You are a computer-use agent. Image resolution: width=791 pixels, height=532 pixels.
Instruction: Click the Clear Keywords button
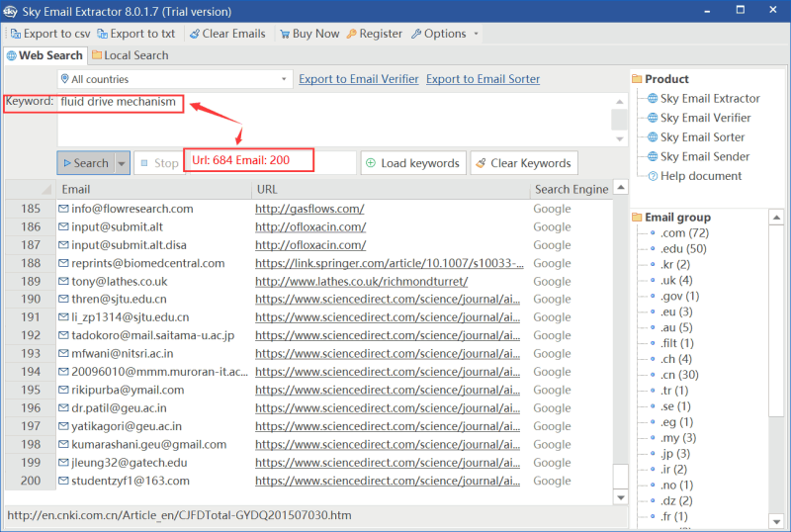click(x=524, y=163)
